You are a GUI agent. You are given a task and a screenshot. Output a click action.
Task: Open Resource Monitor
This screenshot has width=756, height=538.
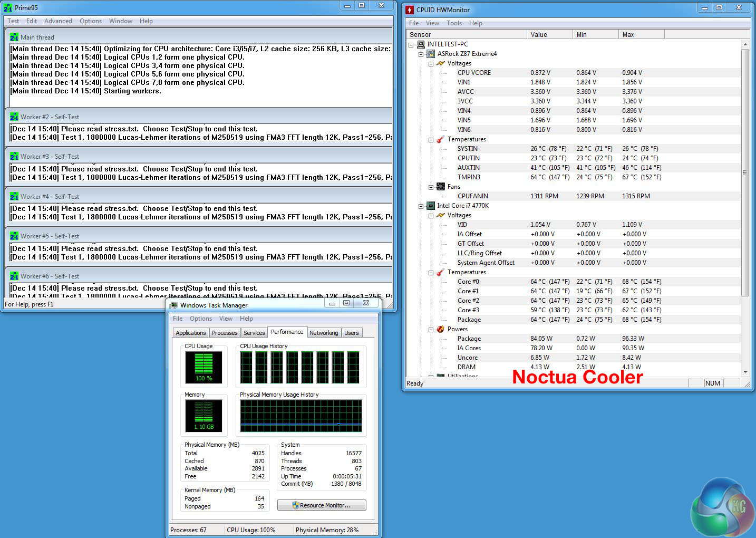(322, 505)
